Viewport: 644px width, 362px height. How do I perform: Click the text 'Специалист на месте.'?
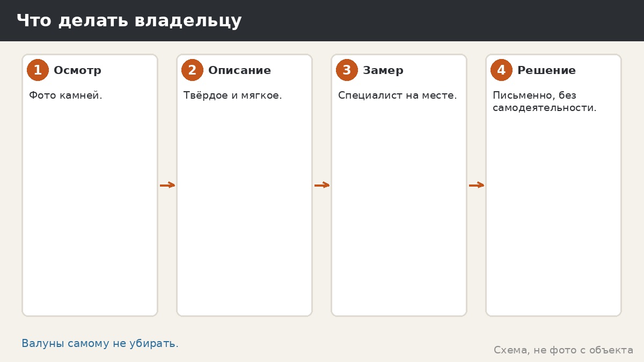(x=398, y=95)
